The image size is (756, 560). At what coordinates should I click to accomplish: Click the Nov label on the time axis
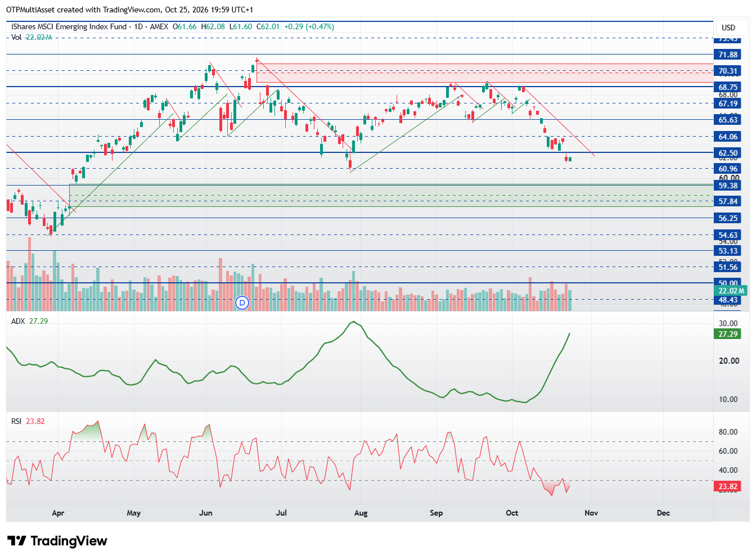(591, 513)
